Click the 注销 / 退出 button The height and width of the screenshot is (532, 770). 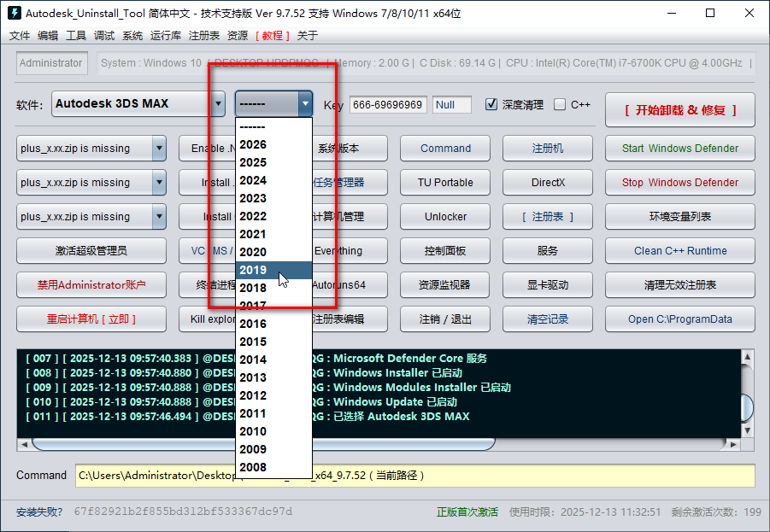coord(445,319)
